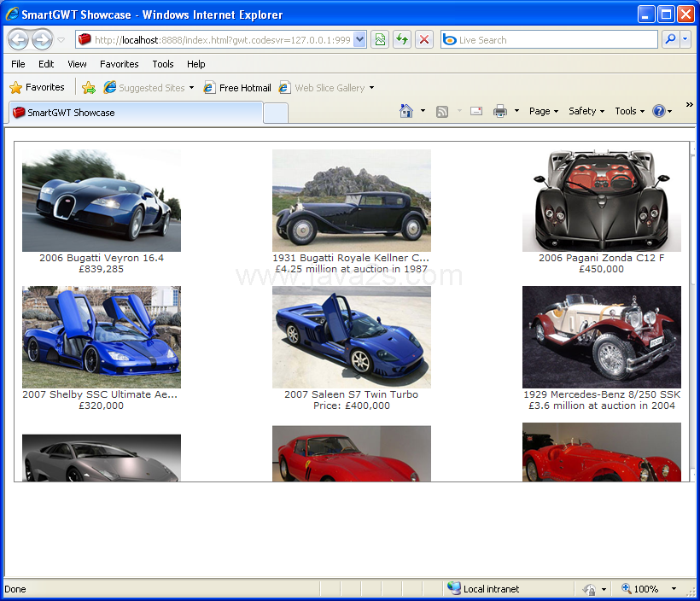This screenshot has height=601, width=700.
Task: Open the File menu
Action: click(18, 64)
